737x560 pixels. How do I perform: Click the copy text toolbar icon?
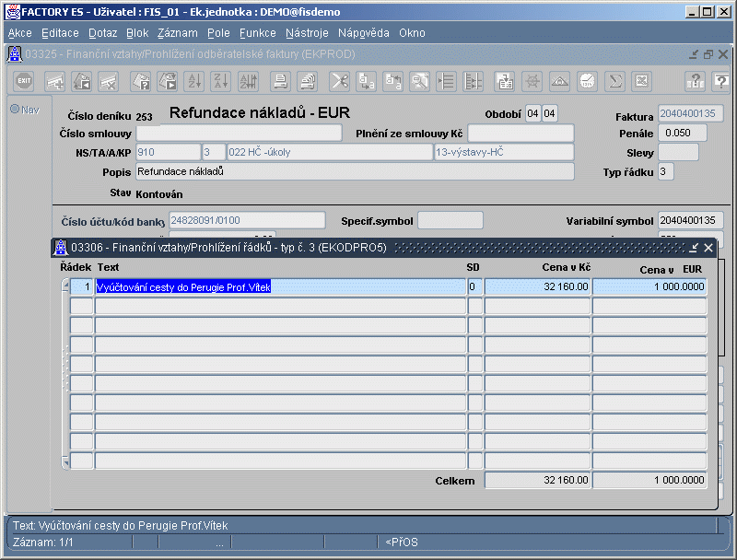[x=366, y=82]
